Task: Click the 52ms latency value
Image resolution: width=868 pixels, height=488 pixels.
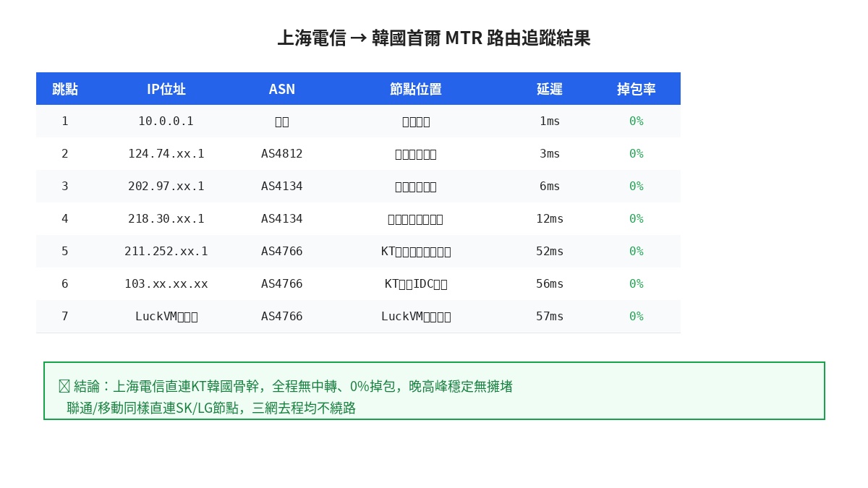Action: pos(550,252)
